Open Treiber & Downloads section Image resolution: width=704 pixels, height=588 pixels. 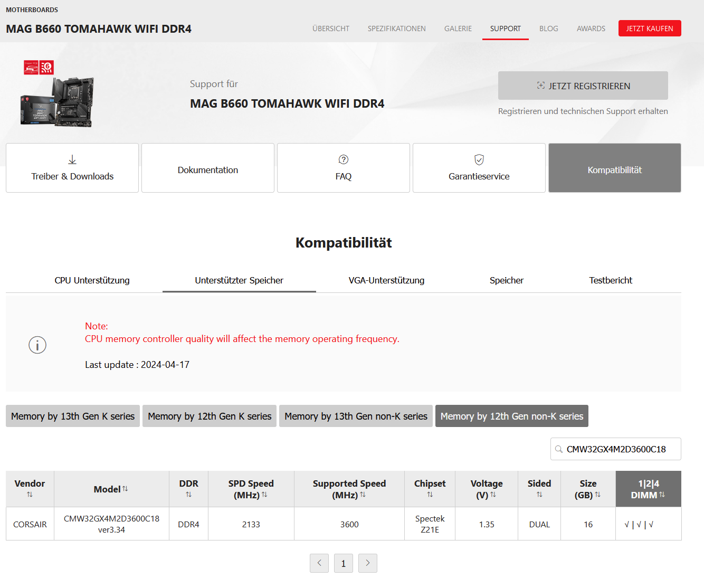coord(72,168)
